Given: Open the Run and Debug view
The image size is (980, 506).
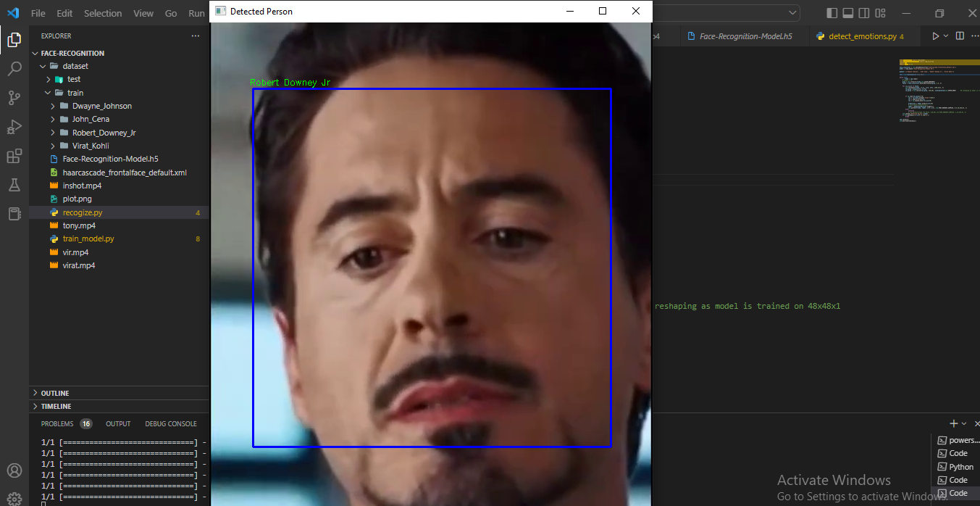Looking at the screenshot, I should [14, 127].
